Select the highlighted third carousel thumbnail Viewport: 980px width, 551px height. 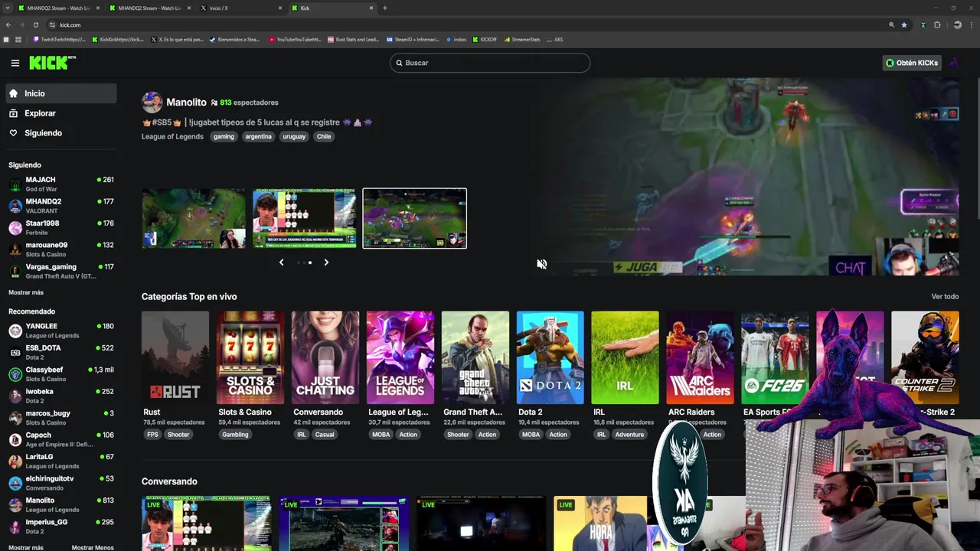click(414, 218)
